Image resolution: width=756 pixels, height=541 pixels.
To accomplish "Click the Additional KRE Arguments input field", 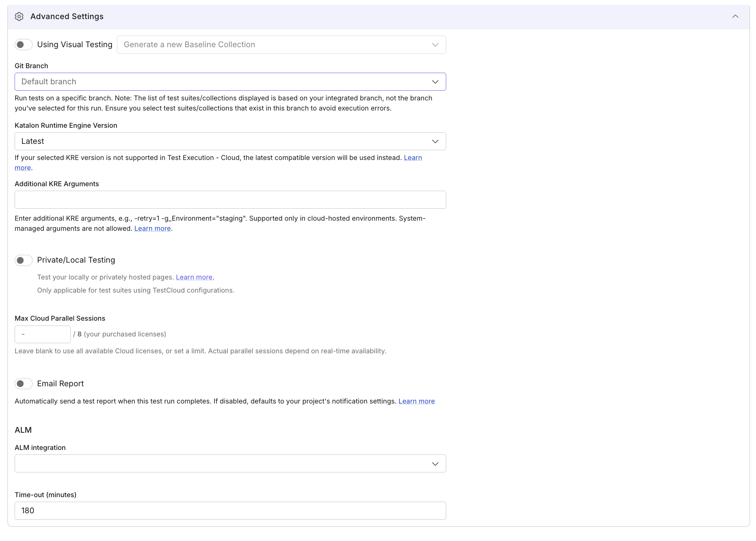I will (x=230, y=200).
